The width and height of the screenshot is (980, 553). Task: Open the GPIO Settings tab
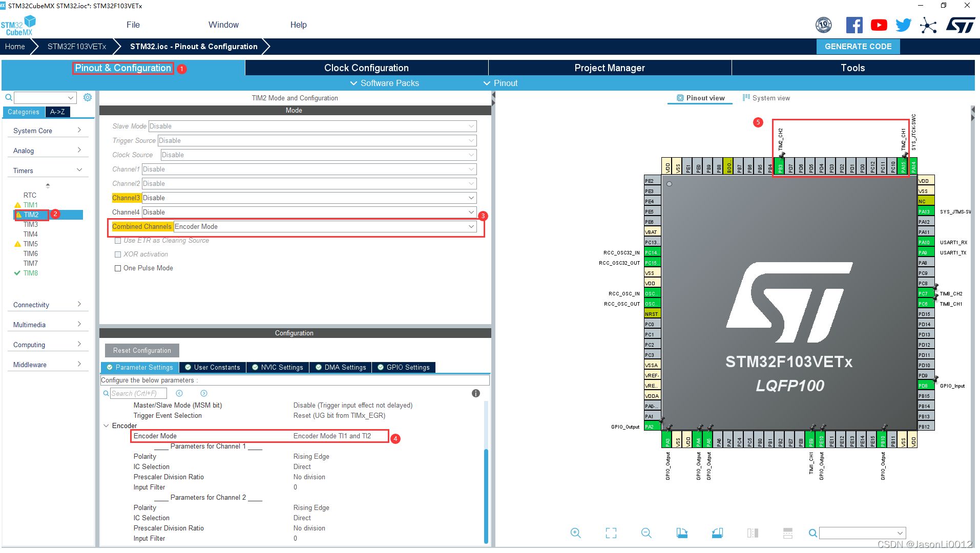coord(404,367)
